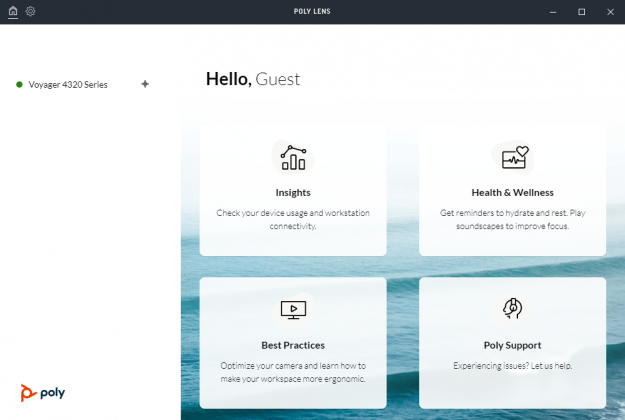Open the settings gear in title bar
Image resolution: width=625 pixels, height=420 pixels.
31,11
